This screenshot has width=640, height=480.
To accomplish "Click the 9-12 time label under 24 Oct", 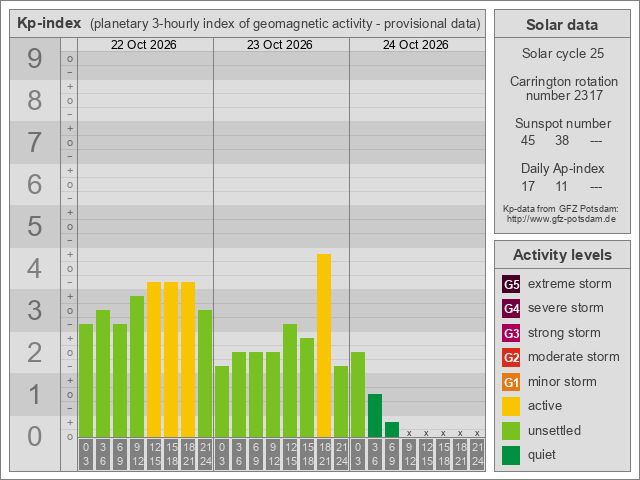I will click(409, 454).
